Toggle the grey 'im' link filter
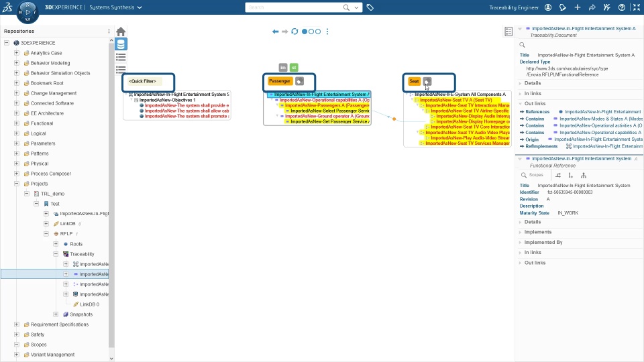This screenshot has height=362, width=644. click(283, 67)
